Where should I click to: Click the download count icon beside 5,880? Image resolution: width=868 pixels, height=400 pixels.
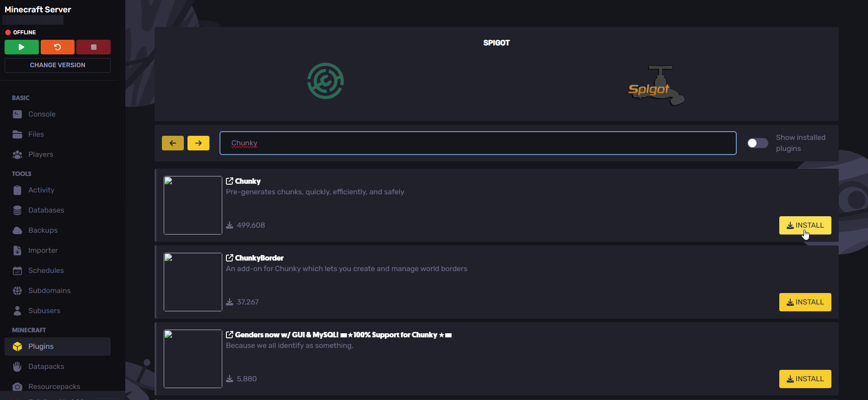coord(230,379)
